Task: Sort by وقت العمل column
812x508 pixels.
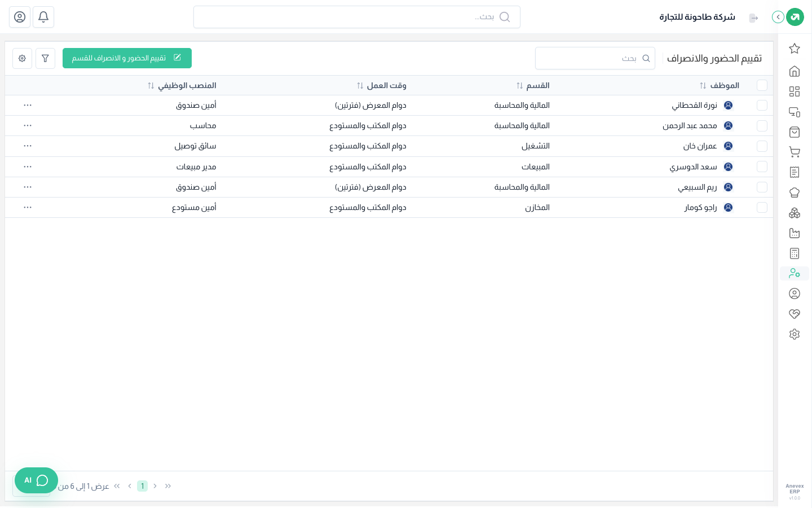Action: pos(360,86)
